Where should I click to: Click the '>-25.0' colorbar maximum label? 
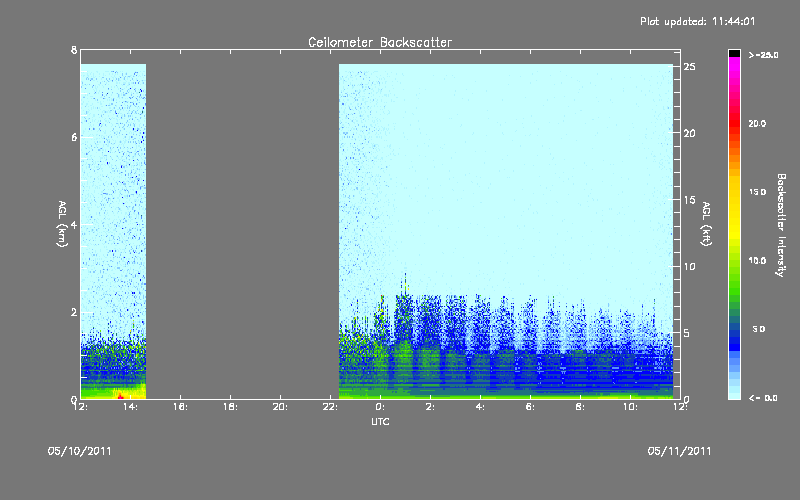[763, 55]
